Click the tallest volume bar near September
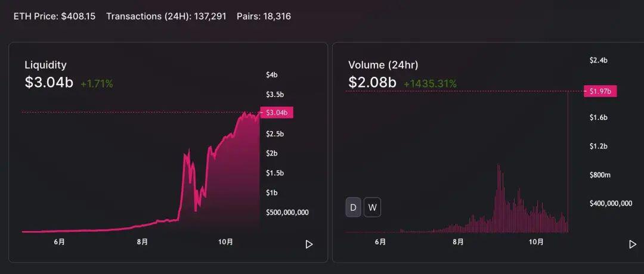644x274 pixels. (498, 198)
